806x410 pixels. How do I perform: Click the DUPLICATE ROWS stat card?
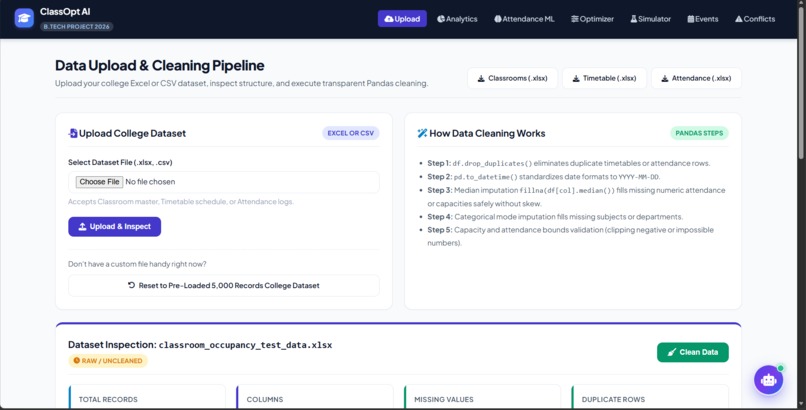pyautogui.click(x=650, y=397)
